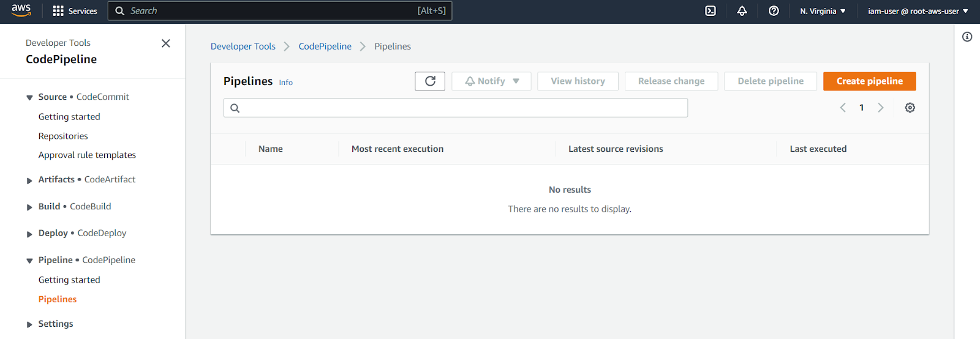This screenshot has height=339, width=980.
Task: Expand the Deploy CodeDeploy section
Action: tap(29, 234)
